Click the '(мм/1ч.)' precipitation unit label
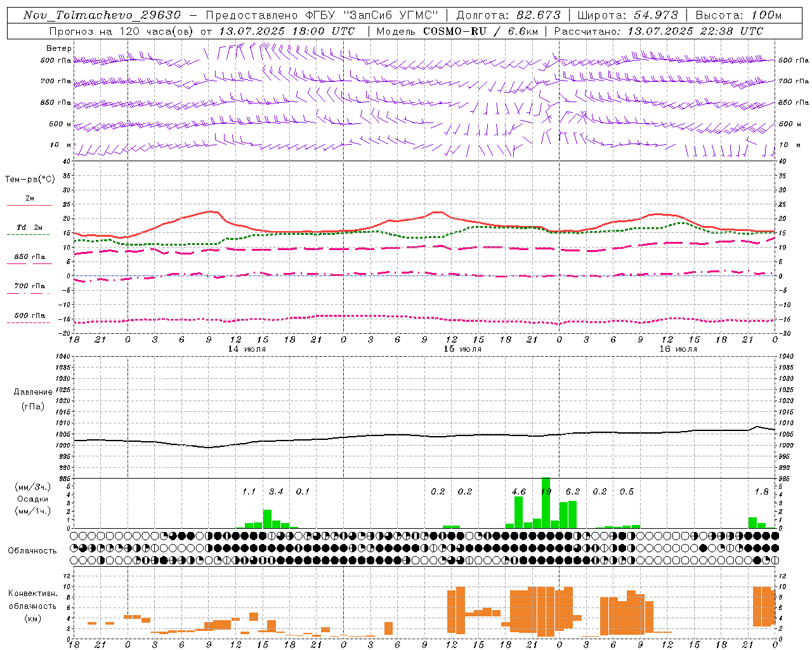The height and width of the screenshot is (650, 812). pyautogui.click(x=33, y=511)
